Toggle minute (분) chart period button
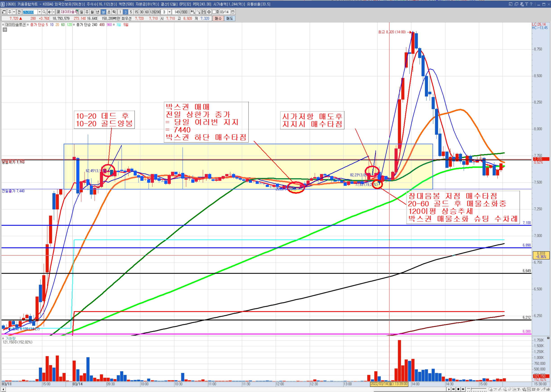This screenshot has height=392, width=551. point(103,12)
